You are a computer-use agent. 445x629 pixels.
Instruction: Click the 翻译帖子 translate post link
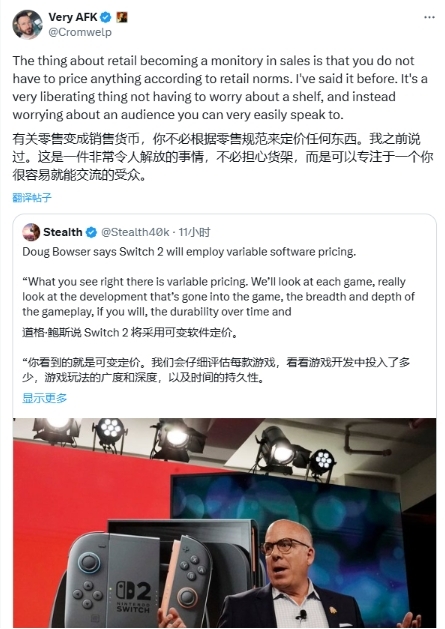(32, 197)
